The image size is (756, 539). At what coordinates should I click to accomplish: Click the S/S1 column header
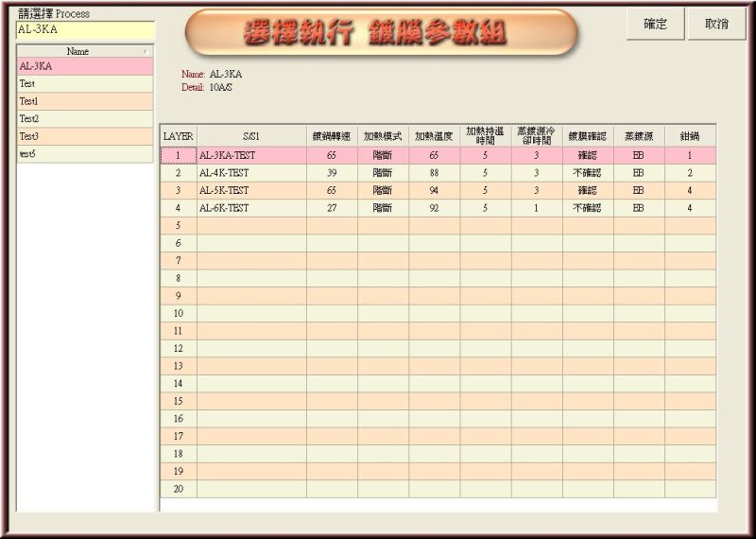250,136
